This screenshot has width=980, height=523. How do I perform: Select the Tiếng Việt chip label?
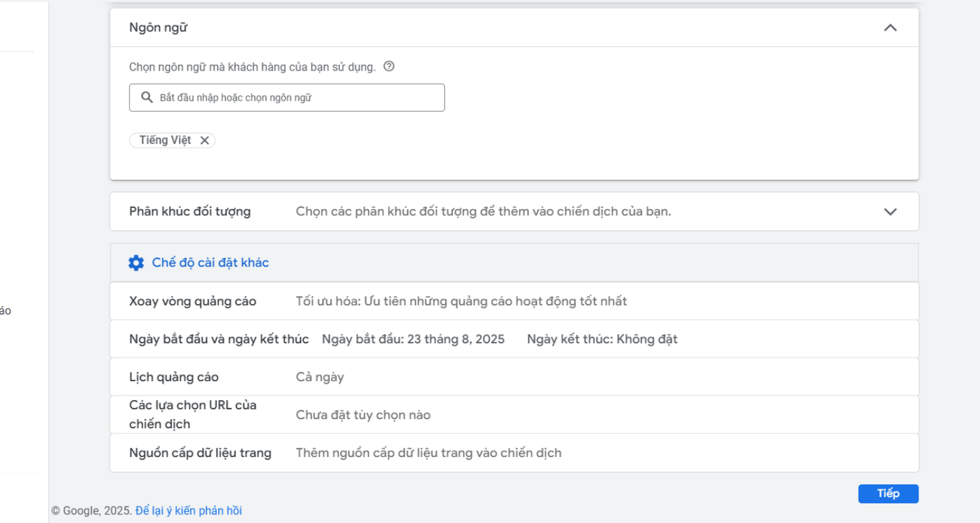pyautogui.click(x=165, y=141)
